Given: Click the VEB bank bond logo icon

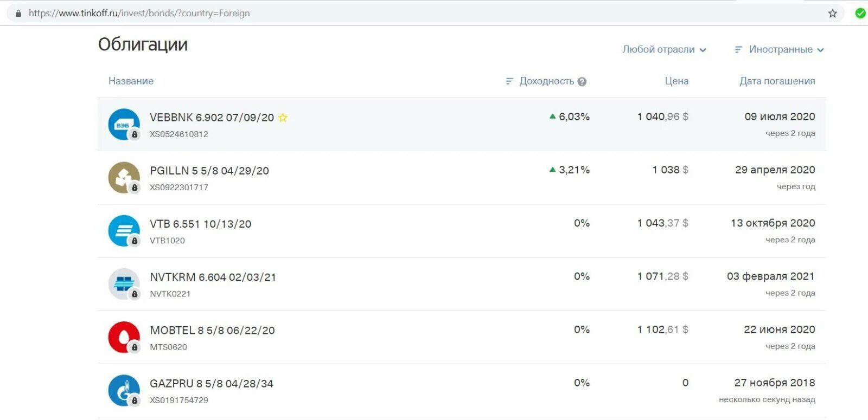Looking at the screenshot, I should [x=124, y=125].
